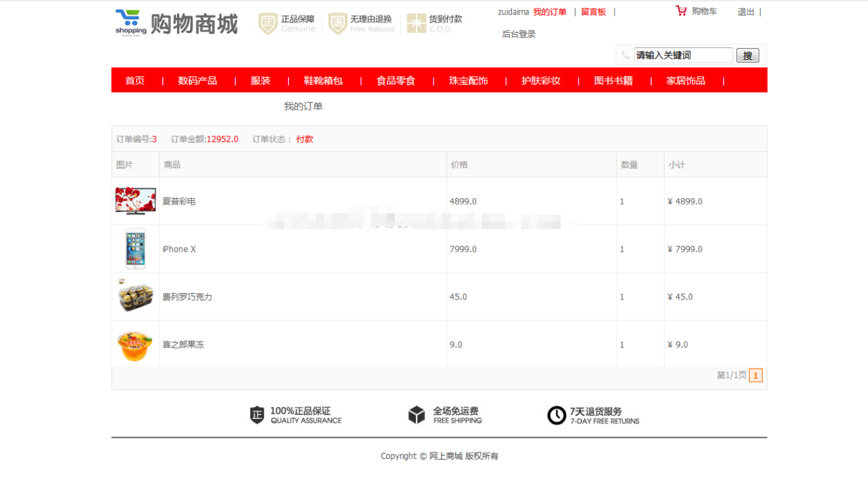Click the red cart icon beside 购物车
Viewport: 868px width, 480px height.
click(681, 11)
